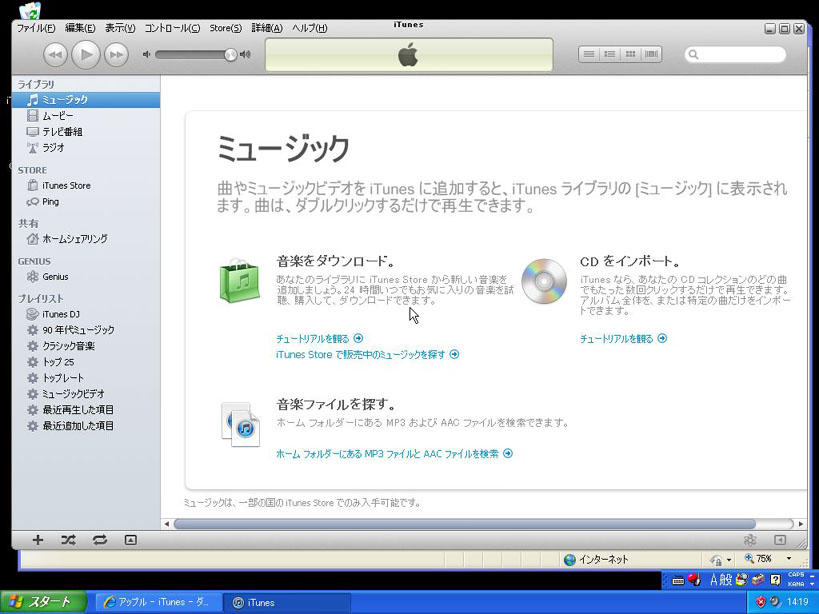Open Ping in the sidebar
The image size is (819, 614).
click(x=86, y=202)
